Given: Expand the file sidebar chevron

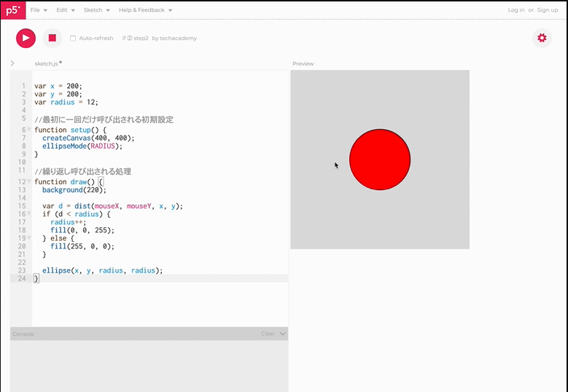Looking at the screenshot, I should [x=12, y=63].
